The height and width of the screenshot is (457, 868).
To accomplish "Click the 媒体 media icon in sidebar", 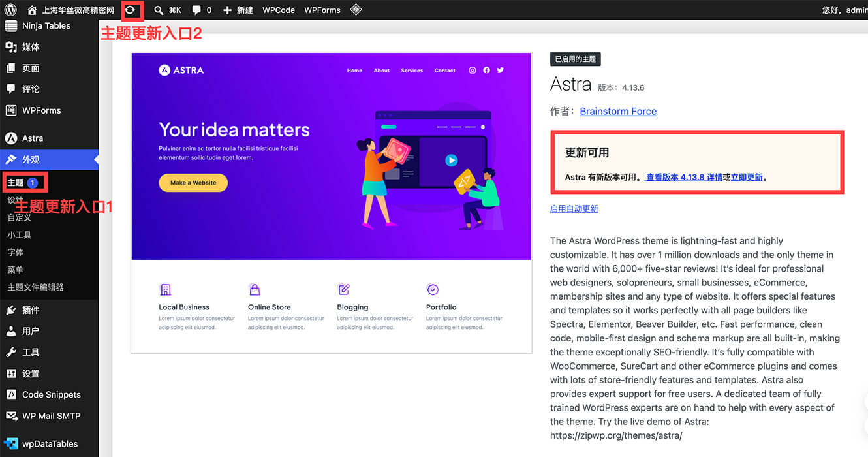I will coord(11,47).
